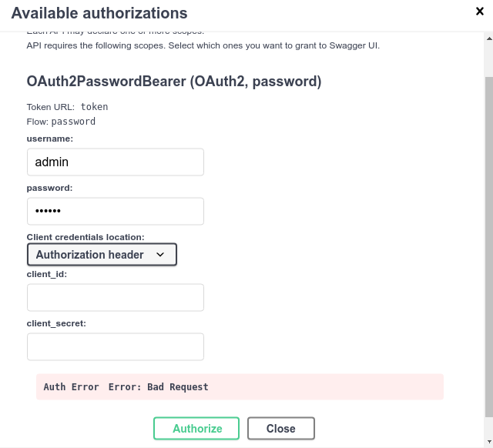Click the API requires scopes description text

tap(203, 46)
